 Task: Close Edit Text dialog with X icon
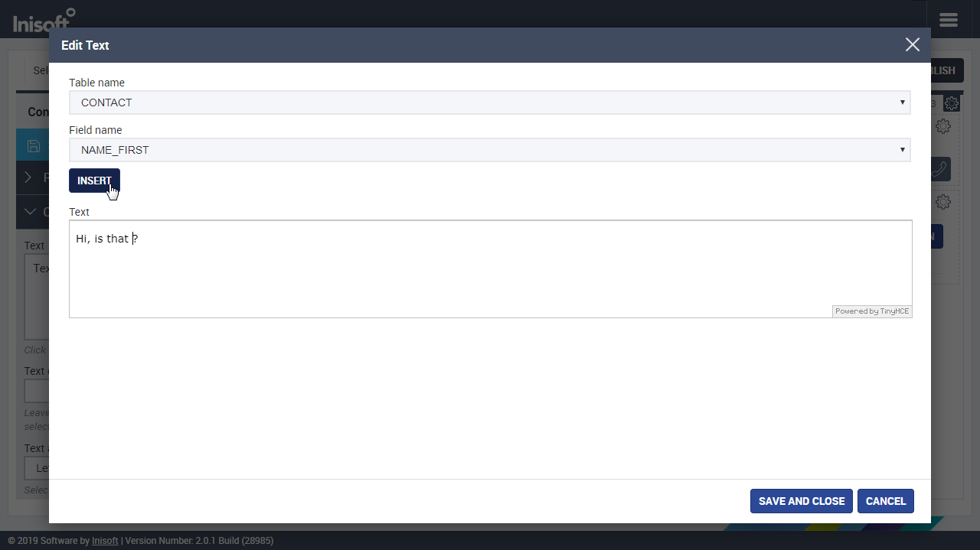[x=912, y=45]
